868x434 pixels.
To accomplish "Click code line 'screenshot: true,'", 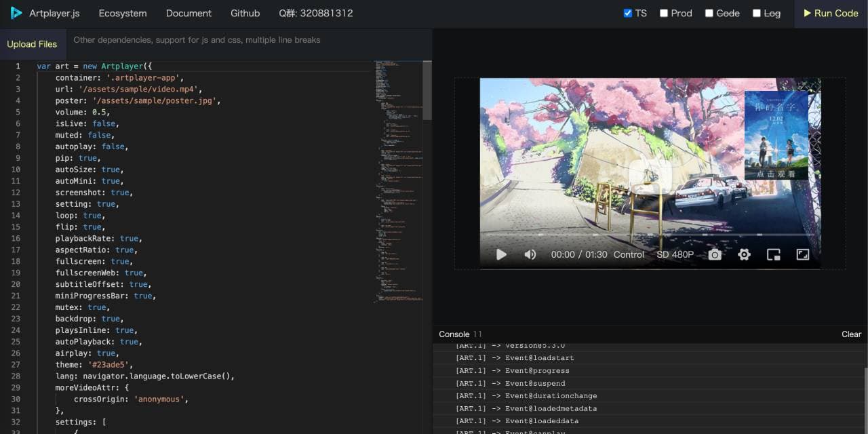I will coord(94,193).
